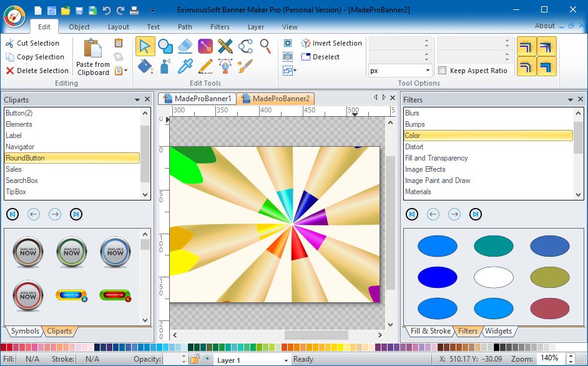
Task: Go to next page in Cliparts panel
Action: pos(55,214)
